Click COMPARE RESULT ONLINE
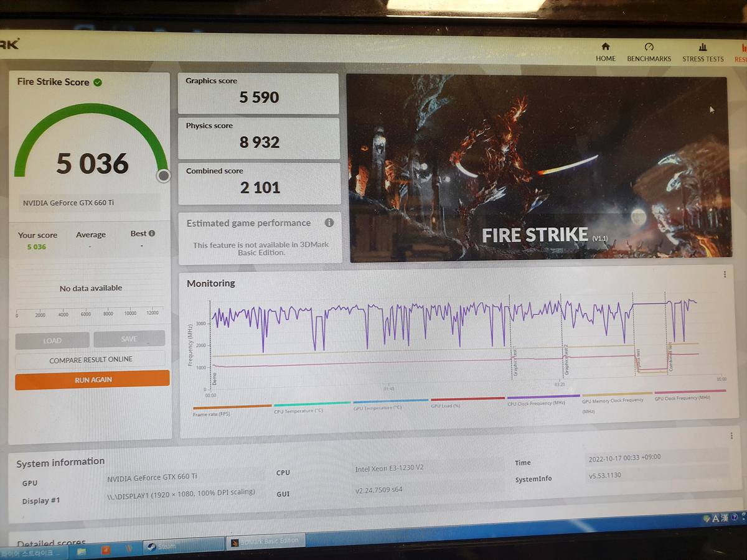 91,360
